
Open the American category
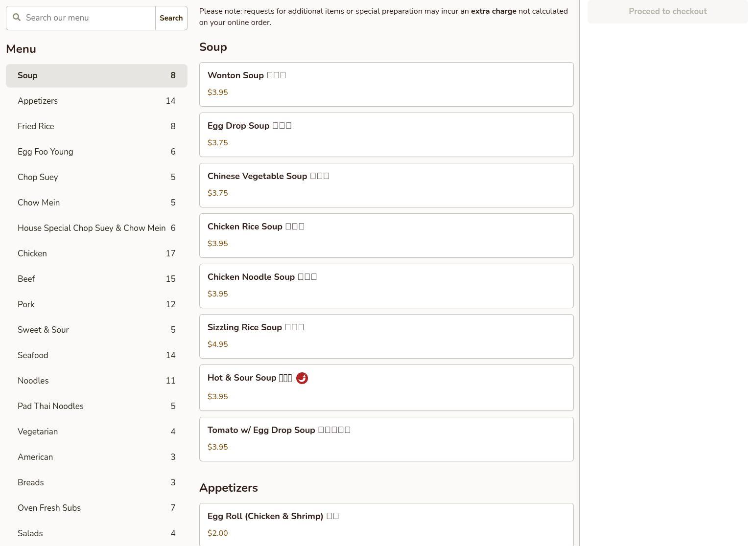point(96,457)
